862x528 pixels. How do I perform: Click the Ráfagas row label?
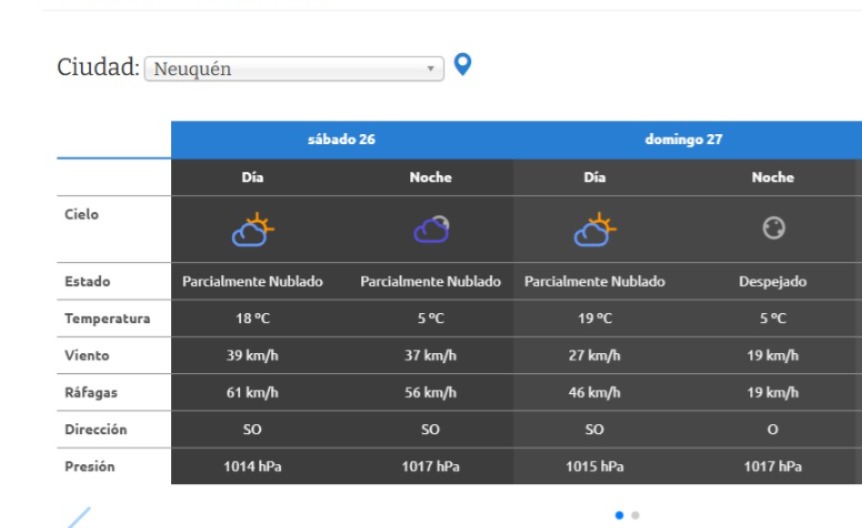pos(90,393)
